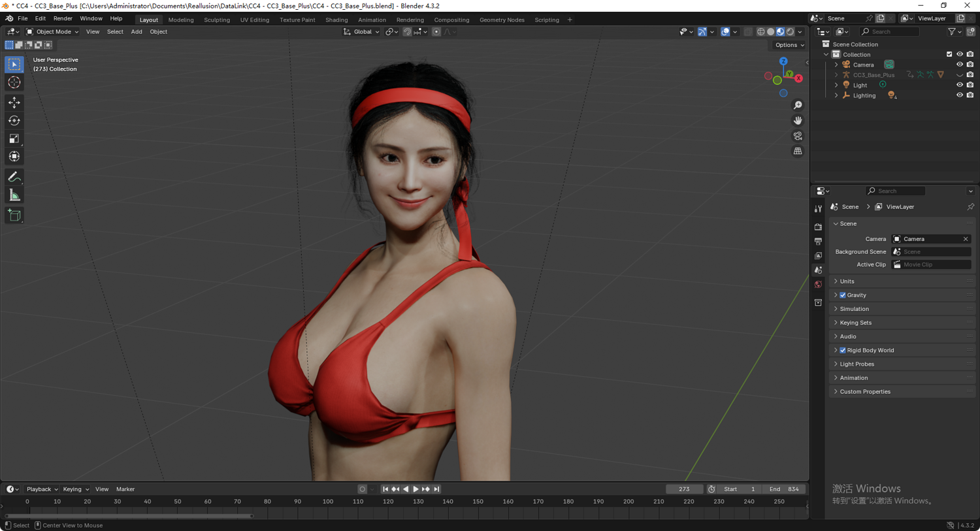
Task: Disable the Gravity checkbox
Action: click(843, 295)
